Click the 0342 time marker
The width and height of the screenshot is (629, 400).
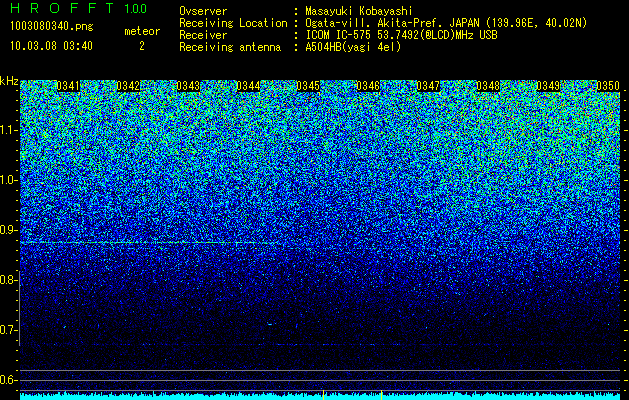[x=128, y=86]
